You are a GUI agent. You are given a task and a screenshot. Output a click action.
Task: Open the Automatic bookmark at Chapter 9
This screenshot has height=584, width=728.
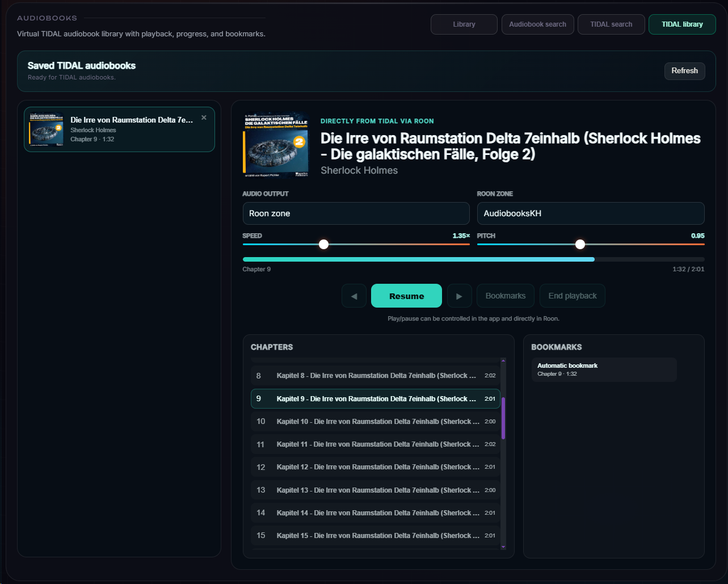[x=604, y=369]
